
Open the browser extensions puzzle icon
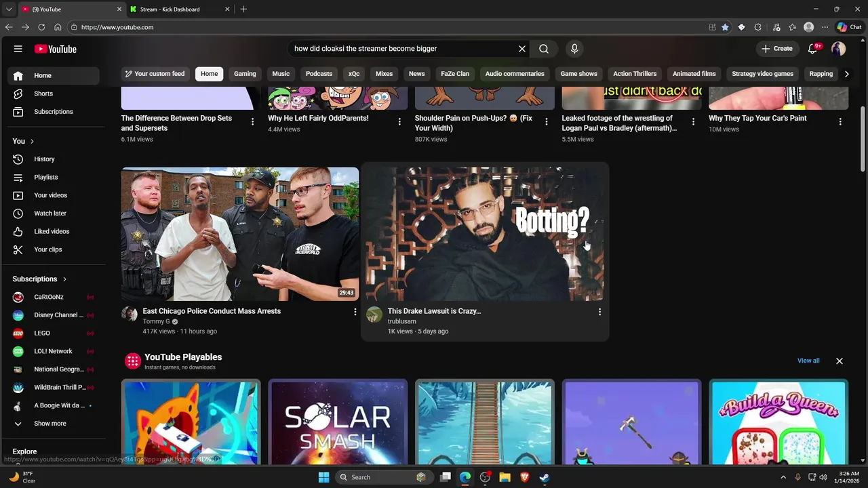pyautogui.click(x=758, y=27)
